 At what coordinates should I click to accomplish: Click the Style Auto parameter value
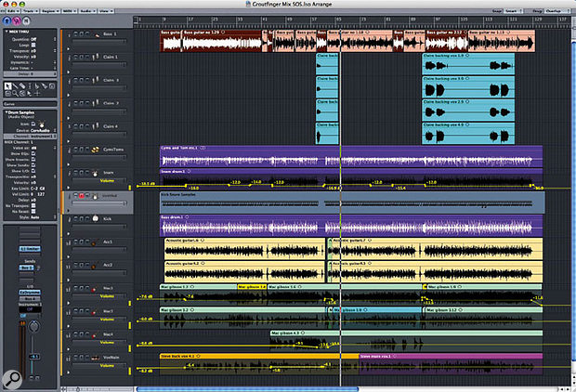click(35, 217)
